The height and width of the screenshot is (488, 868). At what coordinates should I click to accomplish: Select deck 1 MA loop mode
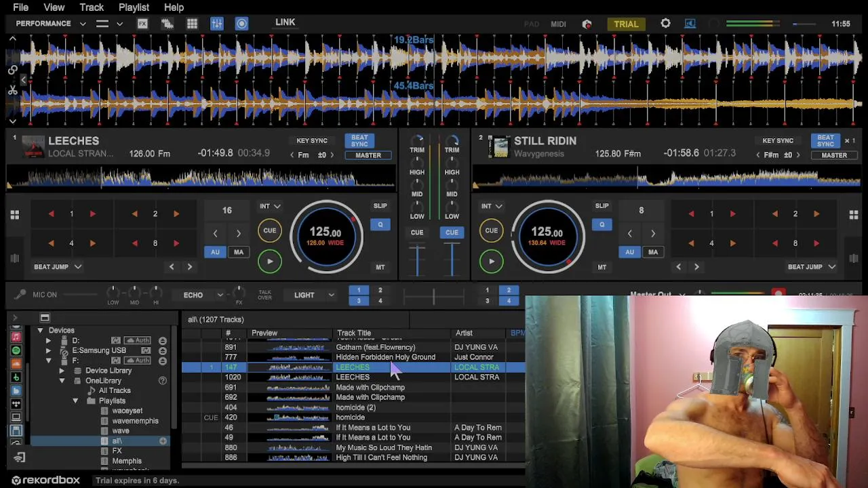pos(239,252)
